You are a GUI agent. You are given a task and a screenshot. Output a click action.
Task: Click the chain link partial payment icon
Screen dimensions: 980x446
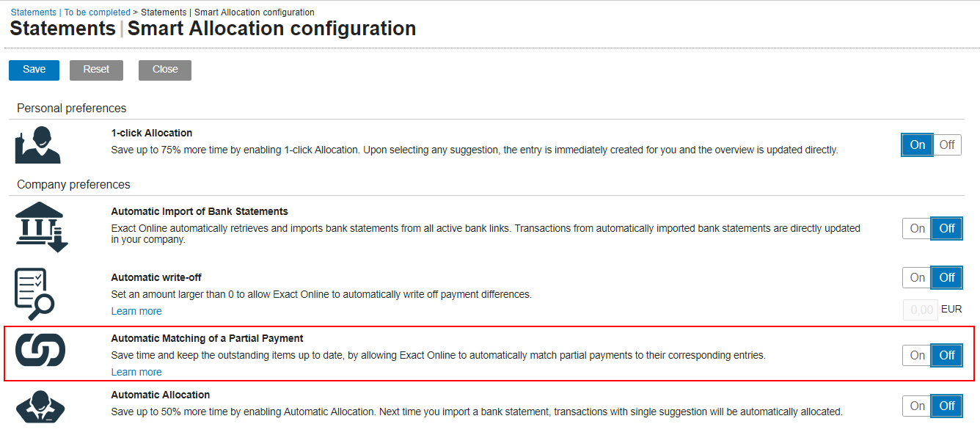(40, 350)
